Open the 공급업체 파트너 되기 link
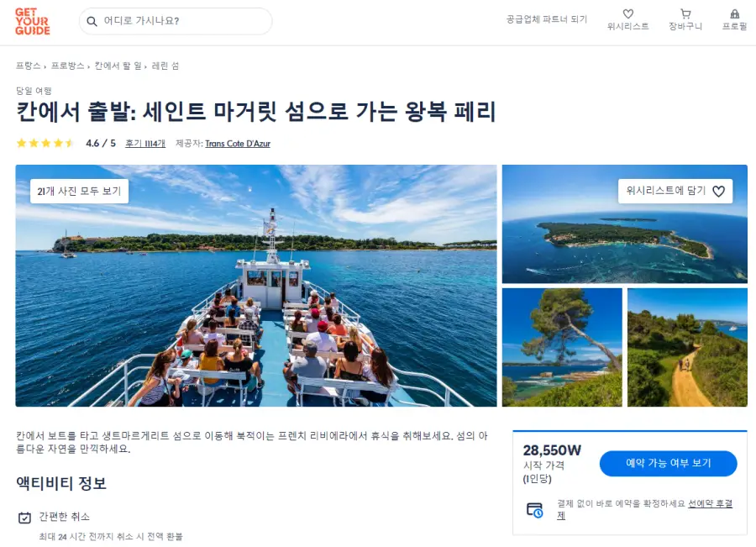 [x=547, y=19]
